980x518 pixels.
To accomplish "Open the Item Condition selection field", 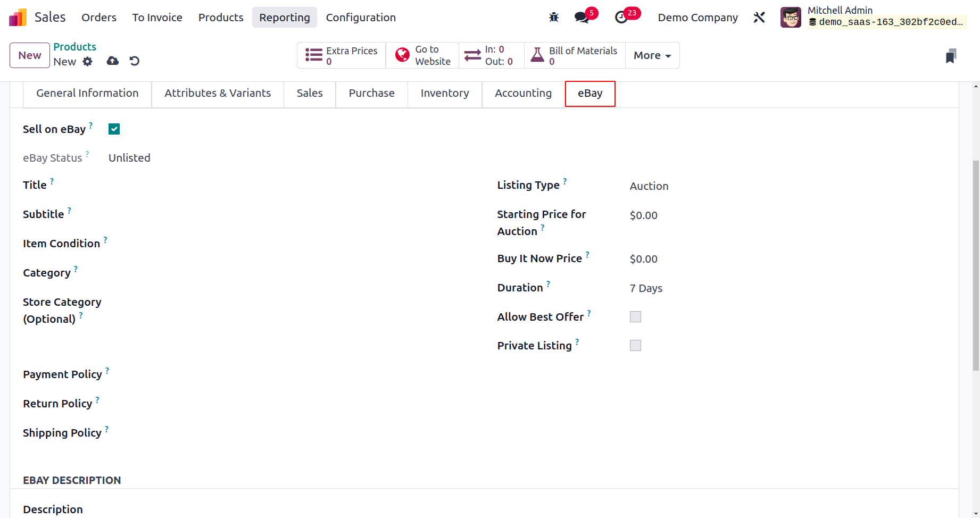I will pos(290,244).
